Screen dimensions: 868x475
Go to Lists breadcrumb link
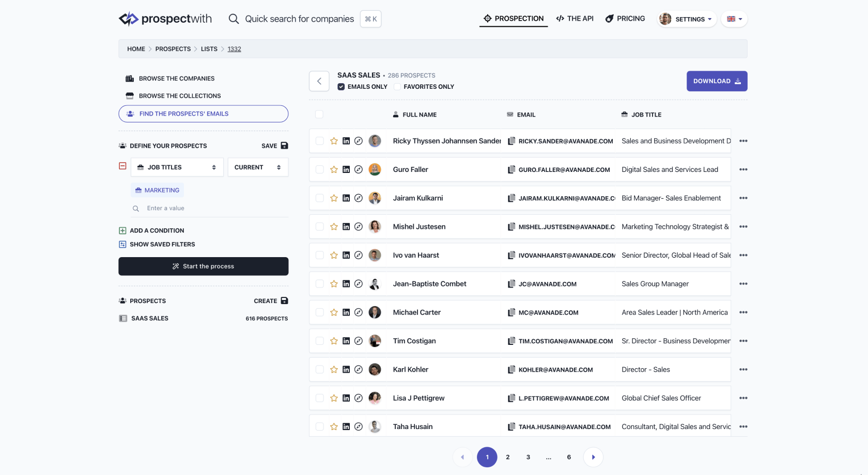coord(209,49)
